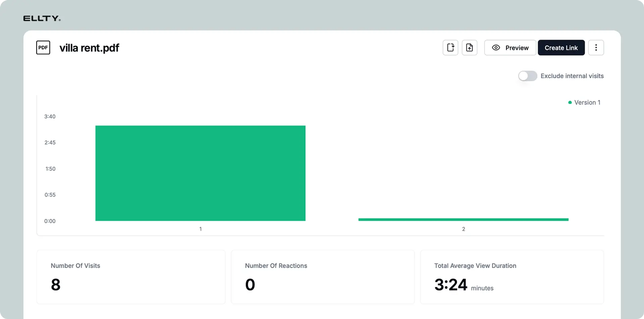This screenshot has height=319, width=644.
Task: Click the 0:55 y-axis label
Action: [x=50, y=195]
